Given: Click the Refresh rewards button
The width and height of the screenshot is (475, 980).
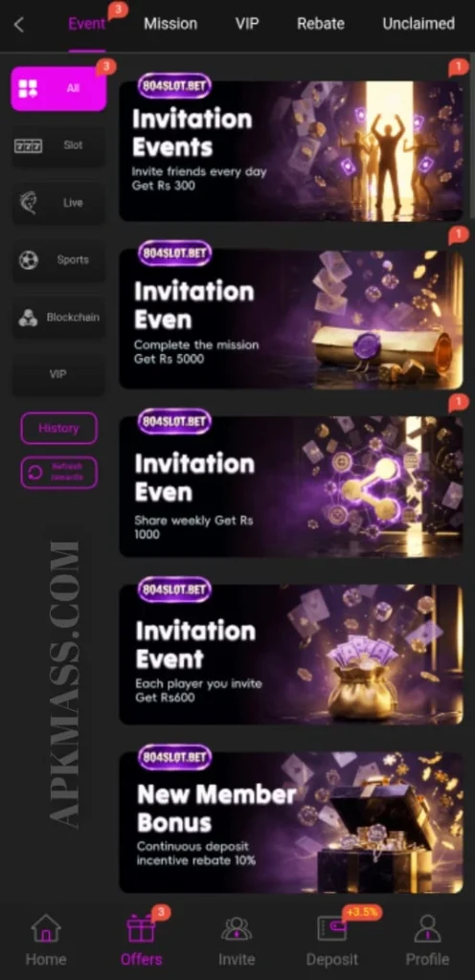Looking at the screenshot, I should pos(58,473).
